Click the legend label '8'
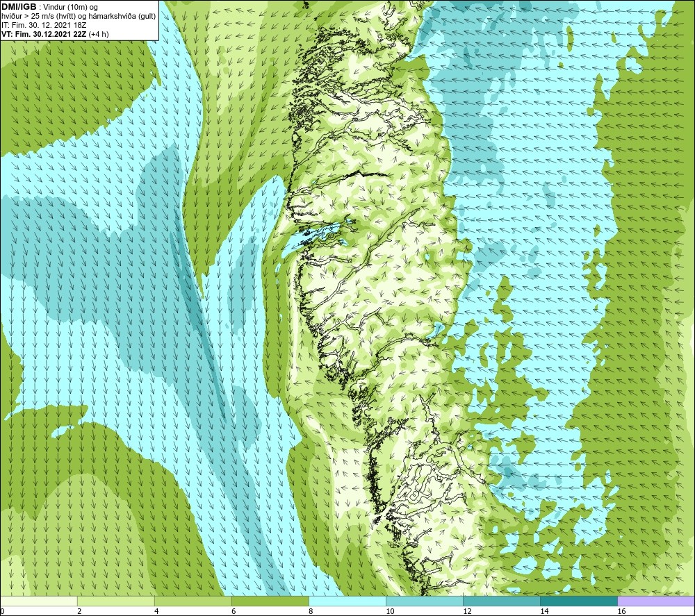Screen dimensions: 695x616 [x=311, y=612]
